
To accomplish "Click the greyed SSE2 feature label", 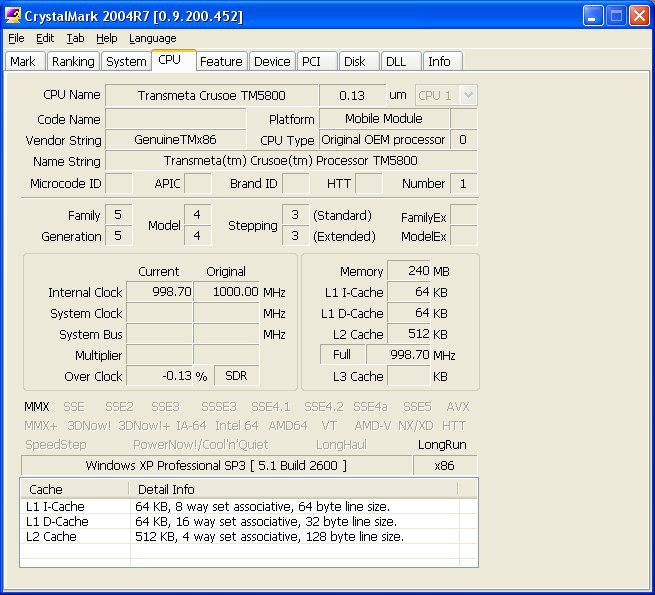I will tap(119, 407).
